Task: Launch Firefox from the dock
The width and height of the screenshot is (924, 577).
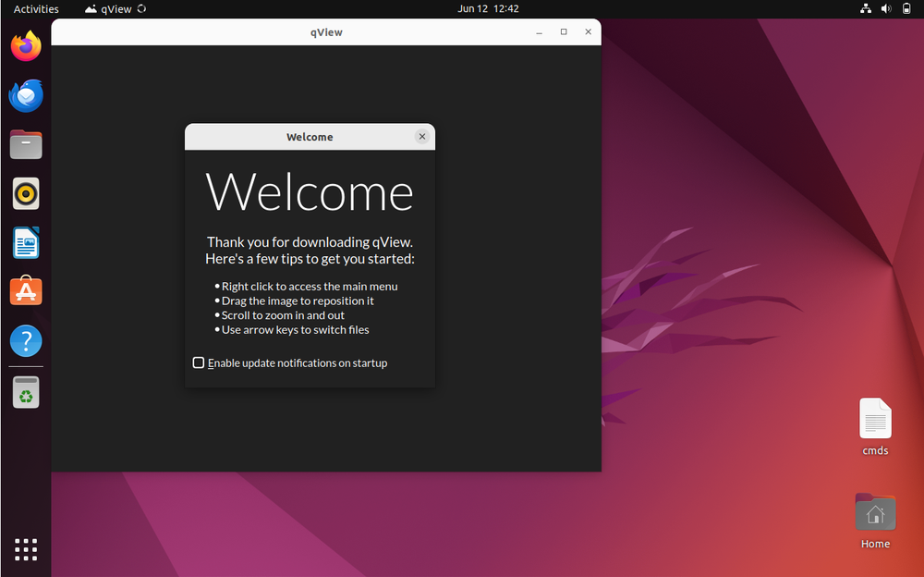Action: tap(25, 45)
